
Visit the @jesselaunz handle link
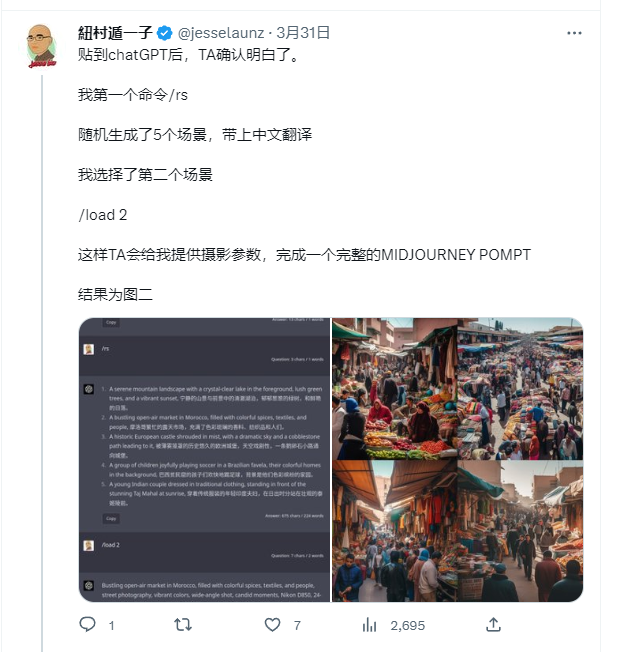pyautogui.click(x=221, y=33)
